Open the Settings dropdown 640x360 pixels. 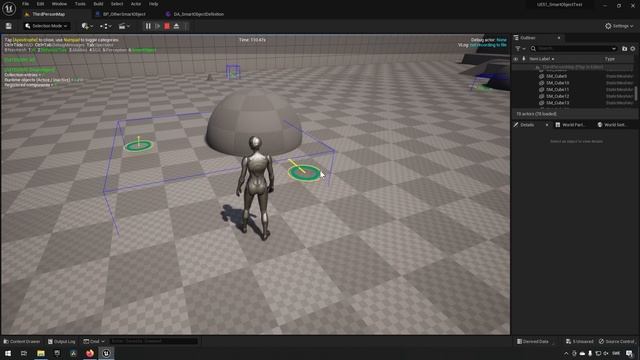619,26
